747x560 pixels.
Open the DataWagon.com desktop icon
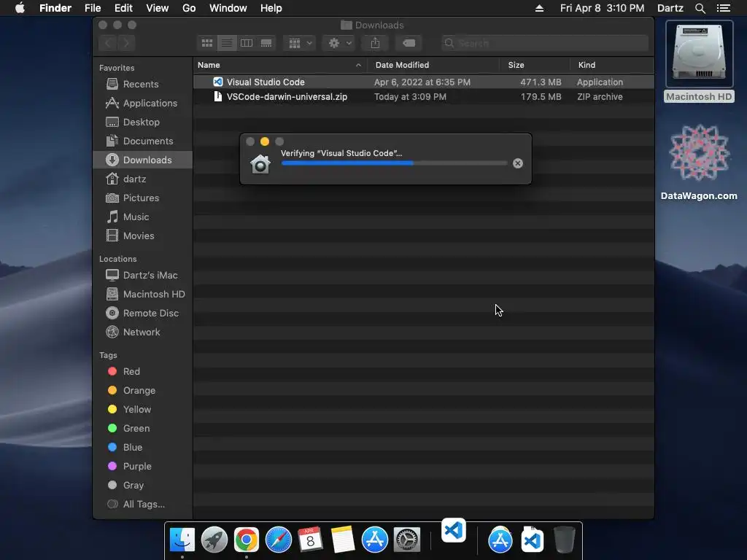699,163
